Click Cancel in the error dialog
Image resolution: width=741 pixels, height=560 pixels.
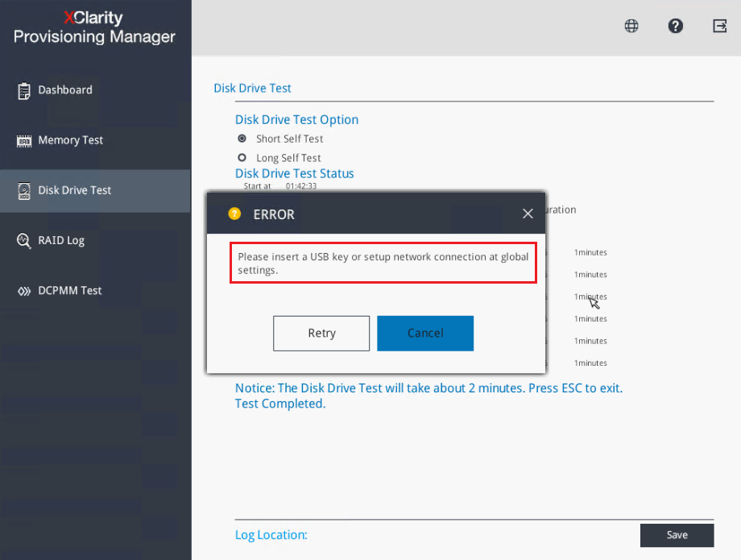(425, 333)
